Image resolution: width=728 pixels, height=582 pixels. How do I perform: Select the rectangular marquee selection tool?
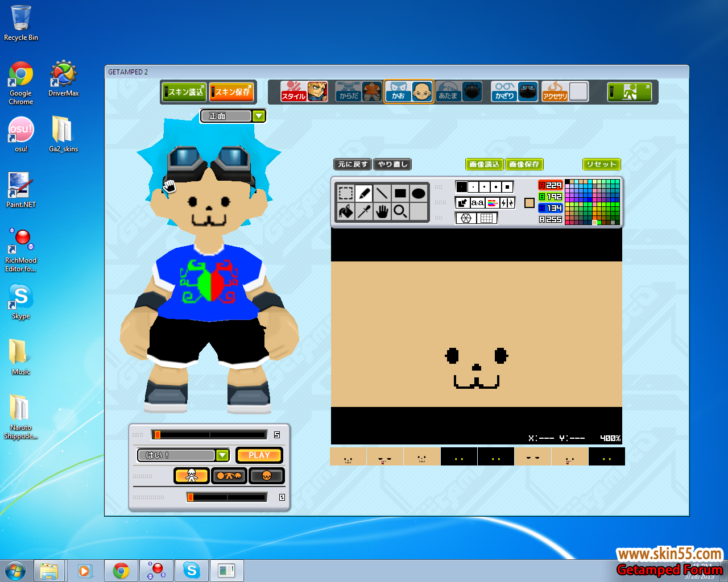click(346, 193)
